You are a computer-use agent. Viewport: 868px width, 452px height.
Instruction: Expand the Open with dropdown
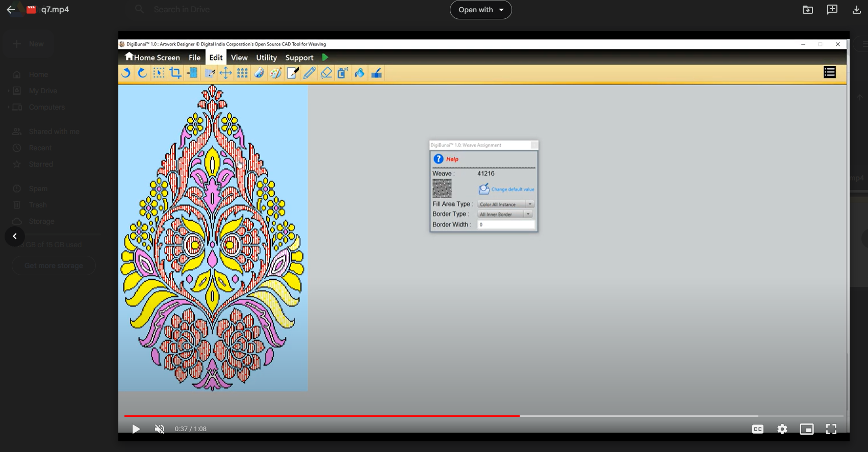coord(481,10)
